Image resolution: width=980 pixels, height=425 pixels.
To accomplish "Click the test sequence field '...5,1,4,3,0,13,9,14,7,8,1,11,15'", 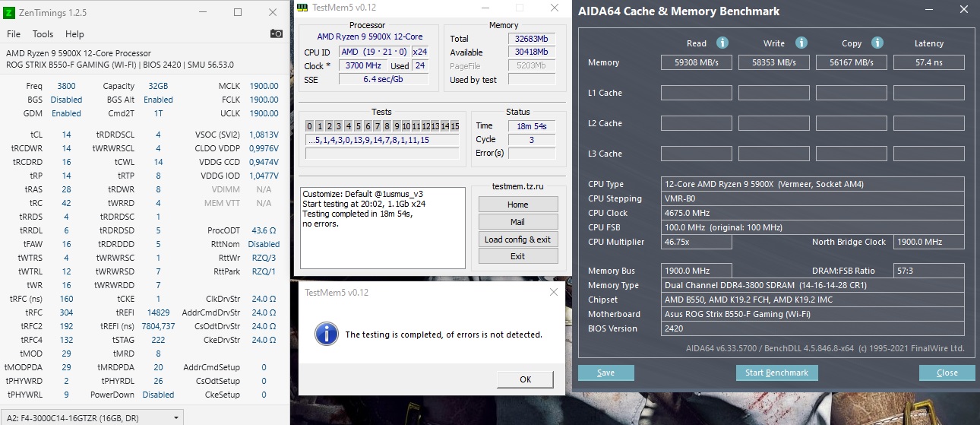I will point(382,140).
